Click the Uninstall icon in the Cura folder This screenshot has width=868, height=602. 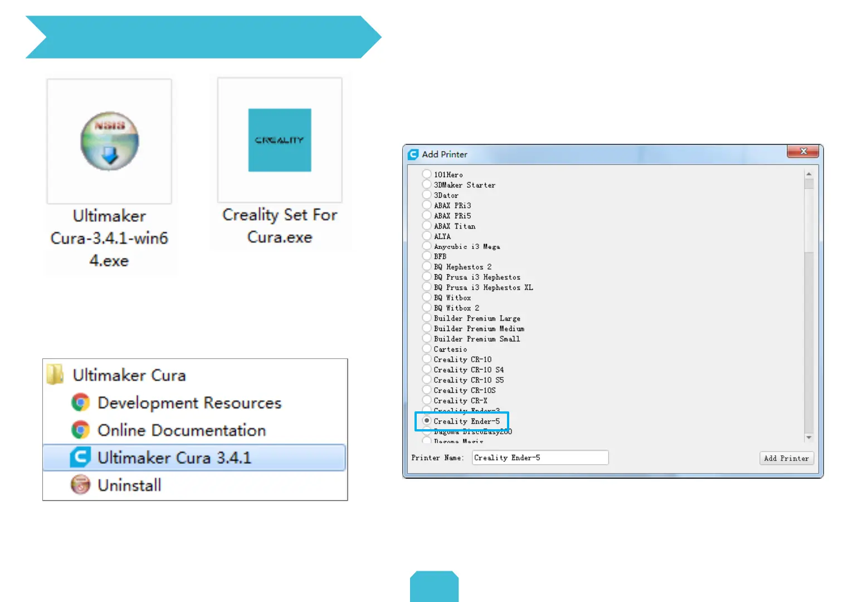coord(80,484)
